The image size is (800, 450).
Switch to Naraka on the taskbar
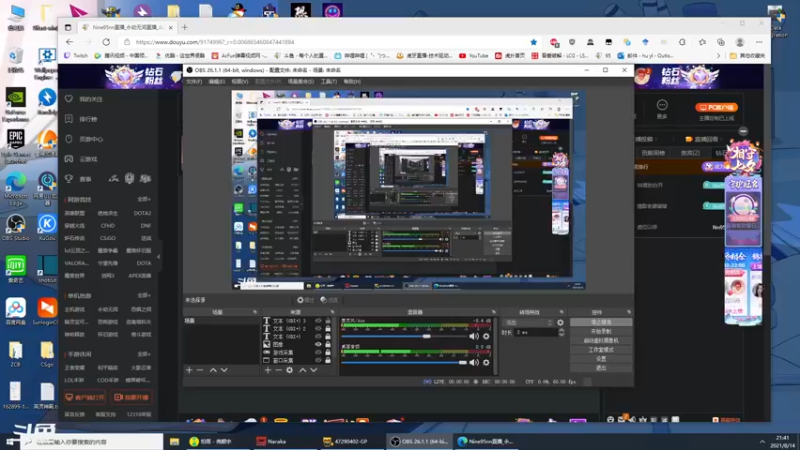point(278,442)
